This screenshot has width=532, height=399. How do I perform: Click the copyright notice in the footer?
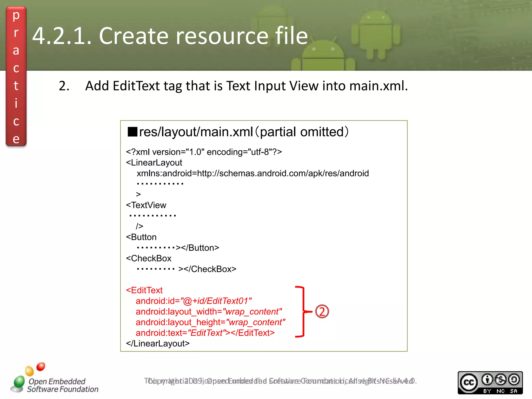tap(281, 381)
